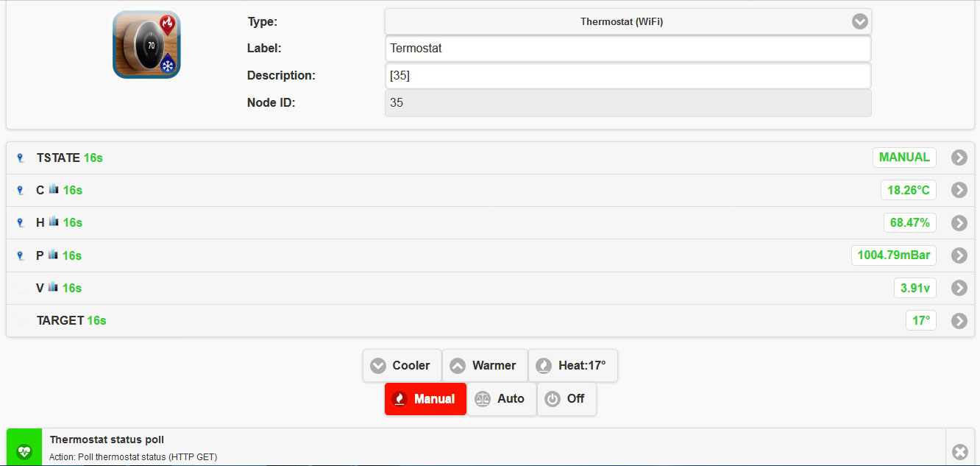The width and height of the screenshot is (980, 466).
Task: Click the Node ID field showing 35
Action: coord(628,103)
